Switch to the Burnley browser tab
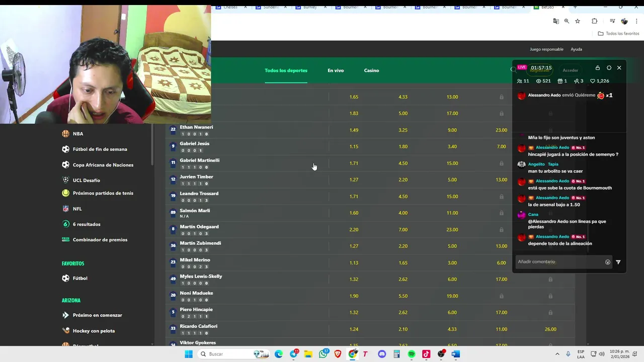Screen dimensions: 644x362 (311, 7)
